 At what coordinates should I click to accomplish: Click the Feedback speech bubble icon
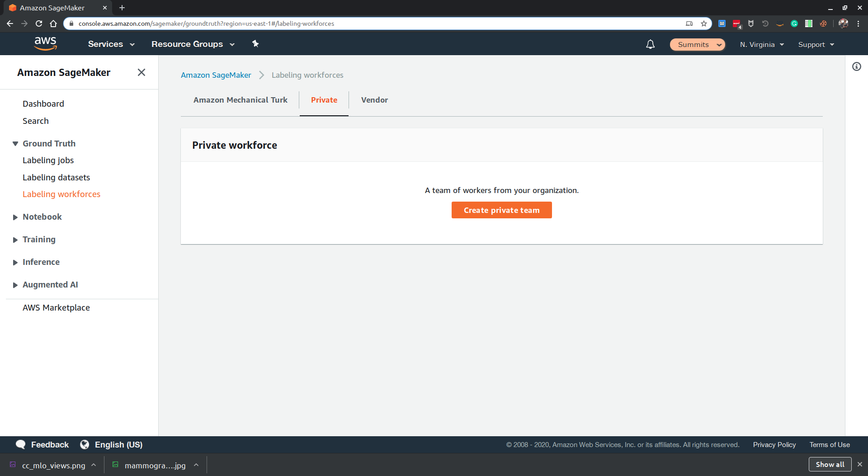(20, 444)
